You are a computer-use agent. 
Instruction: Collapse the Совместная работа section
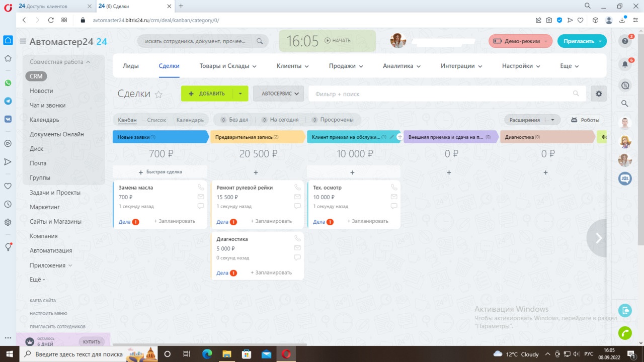coord(60,62)
